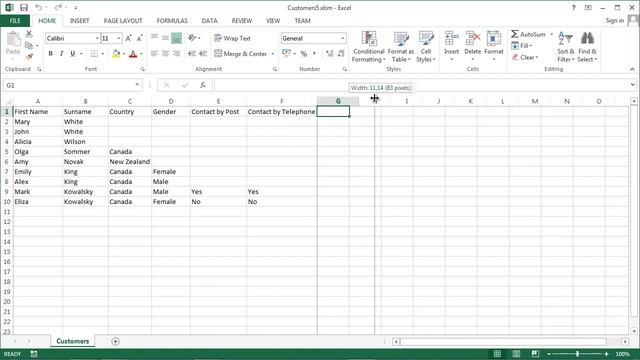
Task: Click the Percent Style icon
Action: [x=303, y=54]
